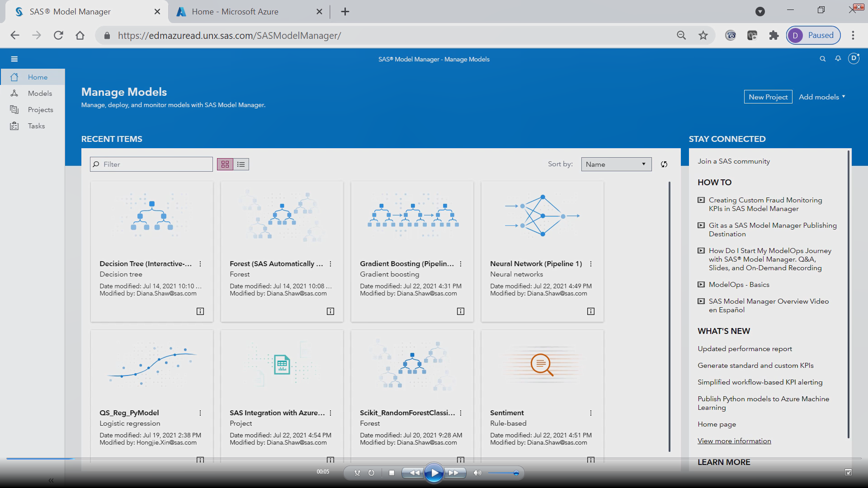Click the New Project button

click(x=768, y=97)
